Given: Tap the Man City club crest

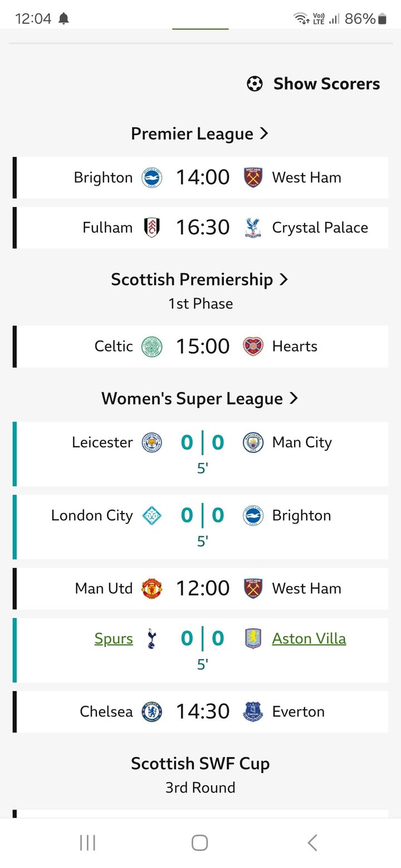Looking at the screenshot, I should 253,443.
